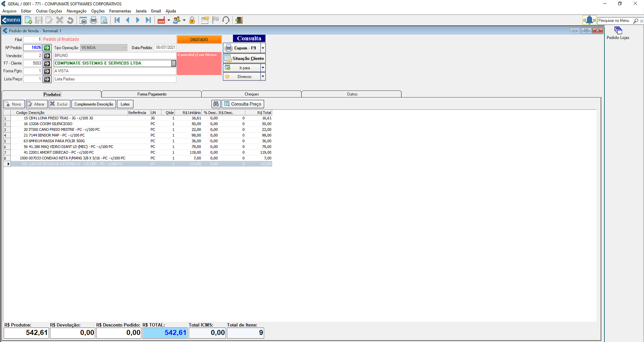
Task: Click the orange DIGITADO status box
Action: [x=199, y=40]
